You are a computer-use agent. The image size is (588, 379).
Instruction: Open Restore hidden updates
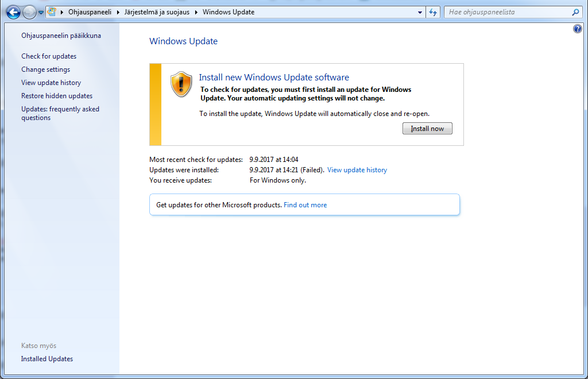click(57, 95)
